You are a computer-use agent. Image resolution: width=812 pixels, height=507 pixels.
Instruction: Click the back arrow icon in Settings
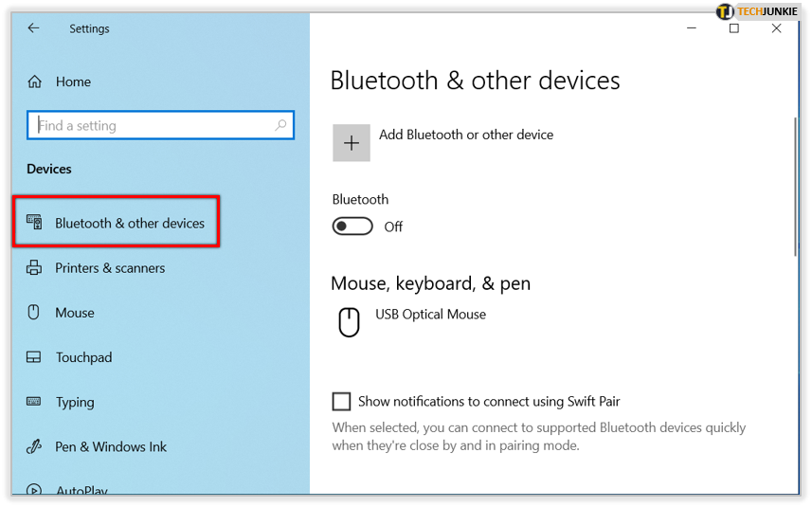click(x=34, y=28)
